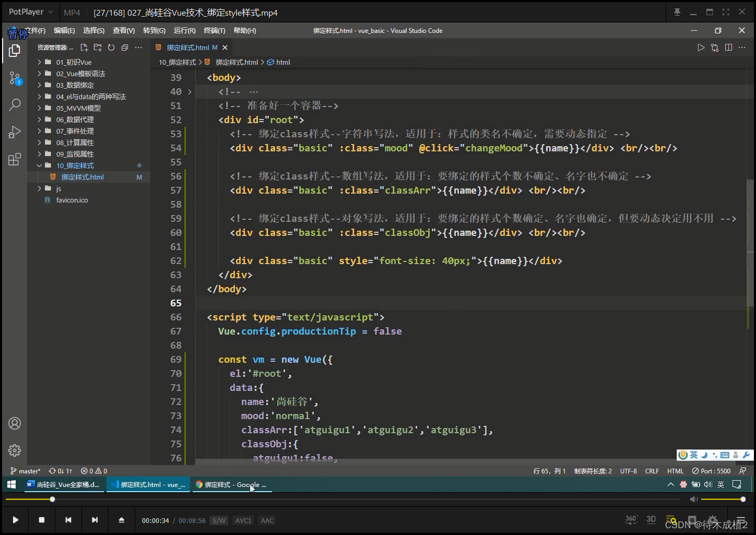Click the 行 65, 列 1 cursor position

549,471
